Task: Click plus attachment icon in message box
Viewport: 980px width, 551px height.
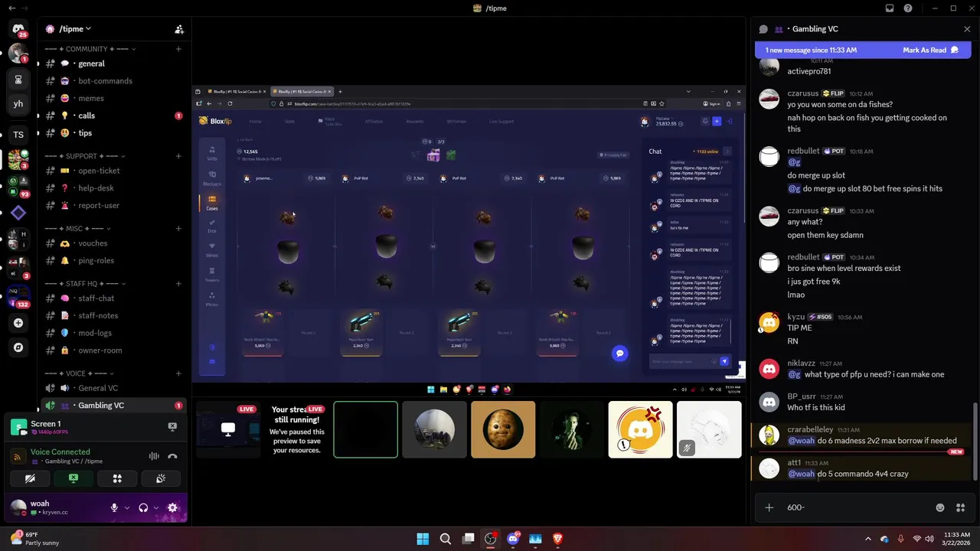Action: pos(769,507)
